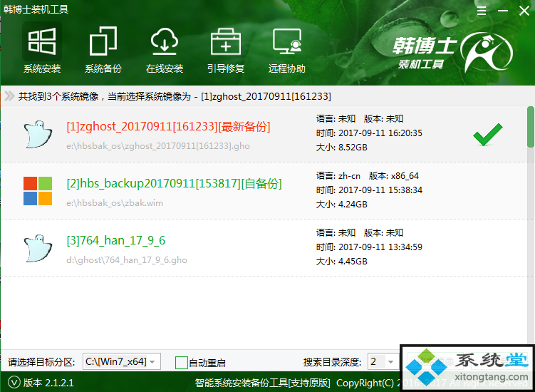Click path e:\hbsbak_os\zbak.wim
The image size is (535, 392).
click(115, 203)
